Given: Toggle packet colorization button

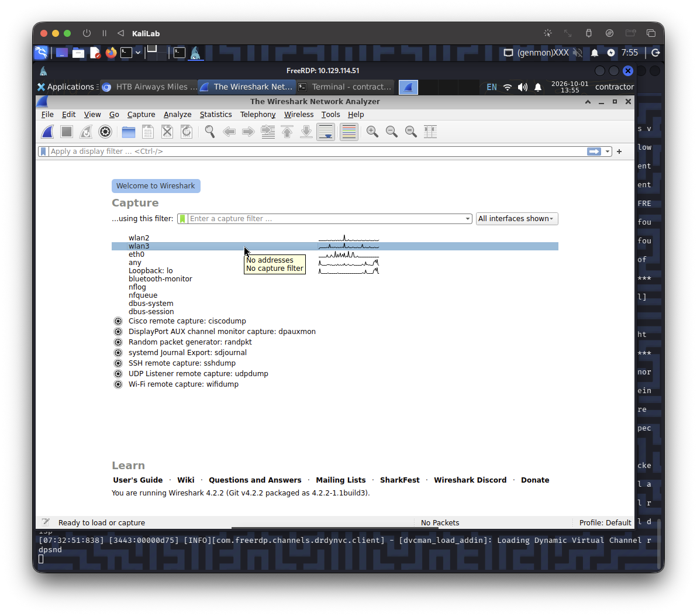Looking at the screenshot, I should click(x=350, y=132).
